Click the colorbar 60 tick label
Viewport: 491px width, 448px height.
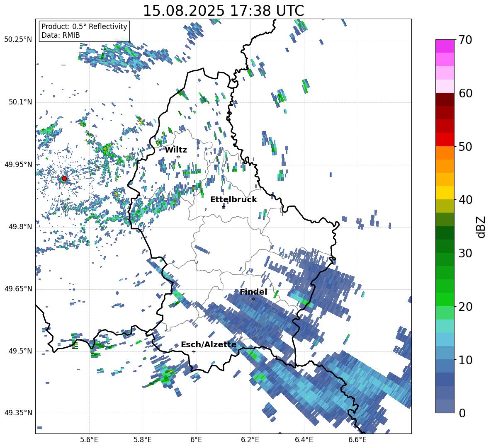[465, 93]
